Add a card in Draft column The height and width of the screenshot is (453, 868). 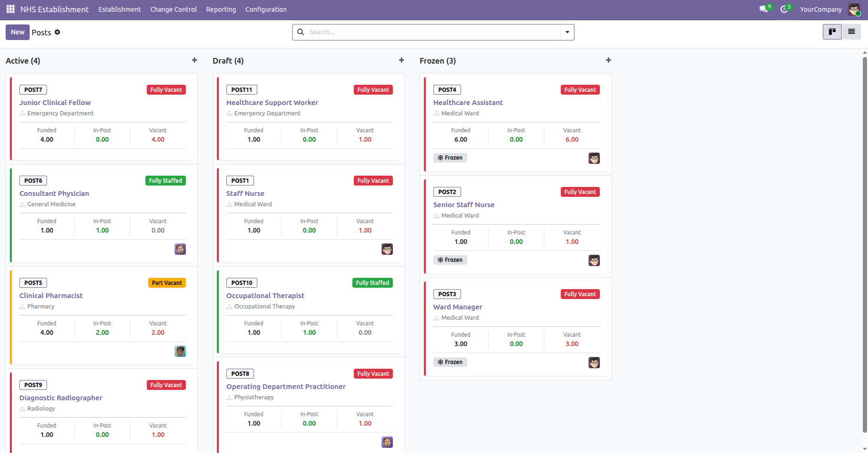click(x=401, y=60)
